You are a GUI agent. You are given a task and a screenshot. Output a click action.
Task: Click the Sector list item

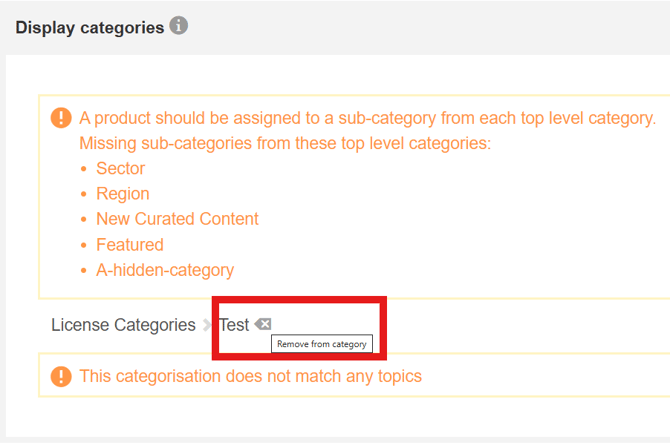pos(120,168)
